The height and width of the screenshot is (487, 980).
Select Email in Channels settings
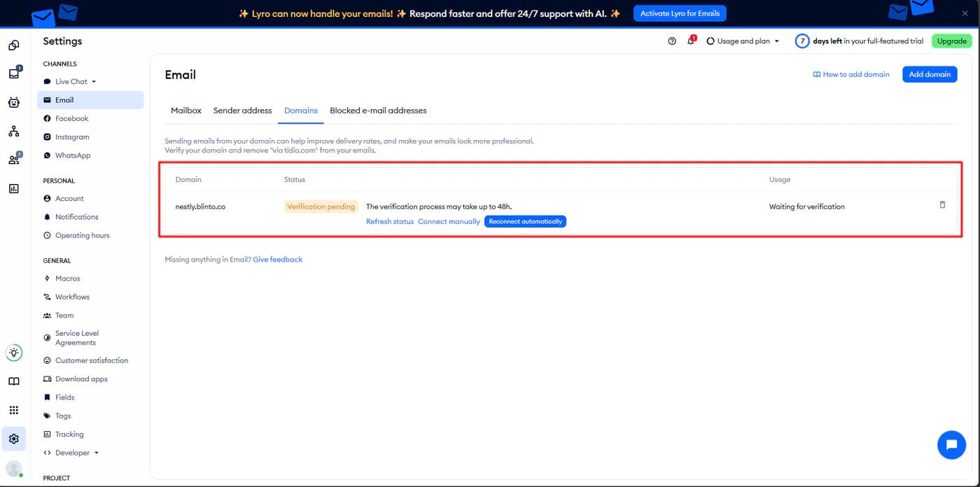click(90, 100)
